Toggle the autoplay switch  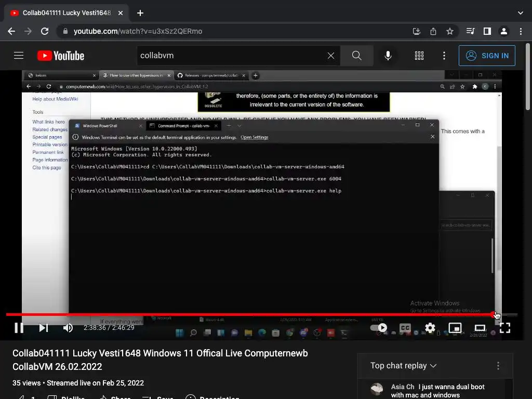tap(378, 328)
